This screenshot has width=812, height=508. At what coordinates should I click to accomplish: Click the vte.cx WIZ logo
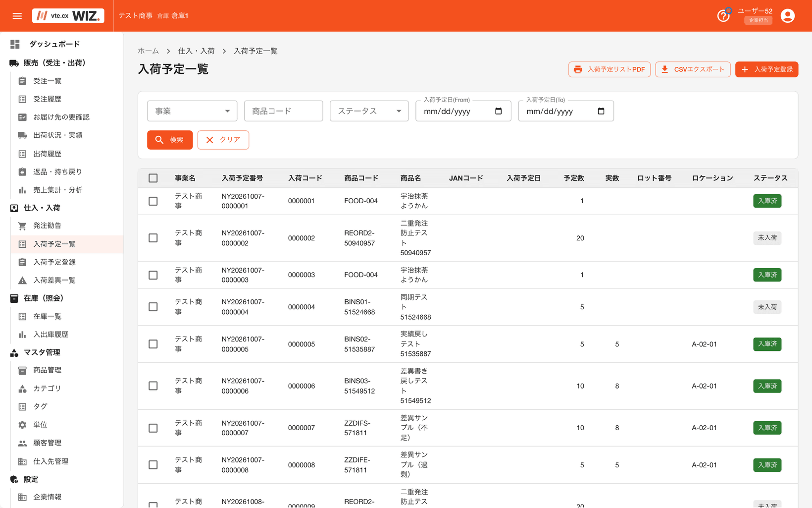click(x=68, y=16)
